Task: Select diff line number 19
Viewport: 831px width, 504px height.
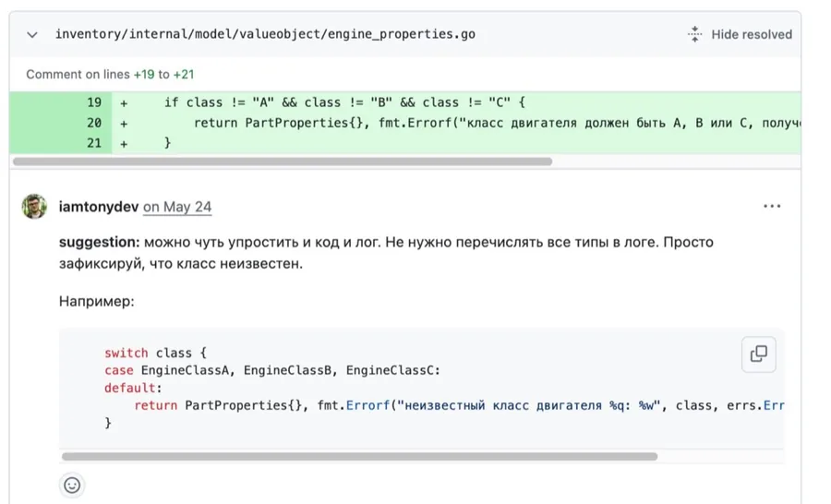Action: (x=94, y=102)
